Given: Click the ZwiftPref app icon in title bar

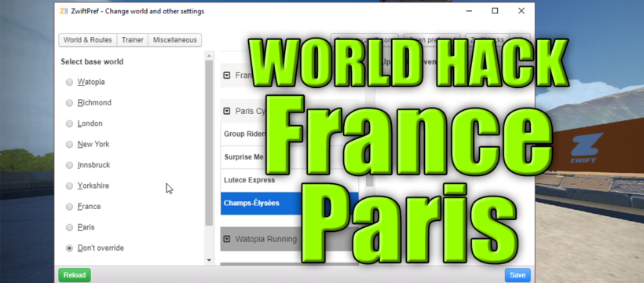Looking at the screenshot, I should pos(64,11).
